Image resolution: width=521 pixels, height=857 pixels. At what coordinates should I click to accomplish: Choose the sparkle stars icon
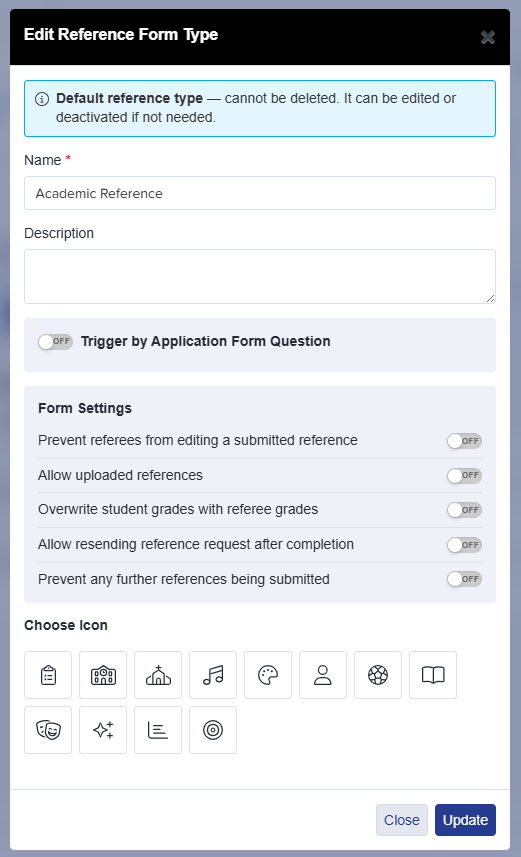click(103, 730)
